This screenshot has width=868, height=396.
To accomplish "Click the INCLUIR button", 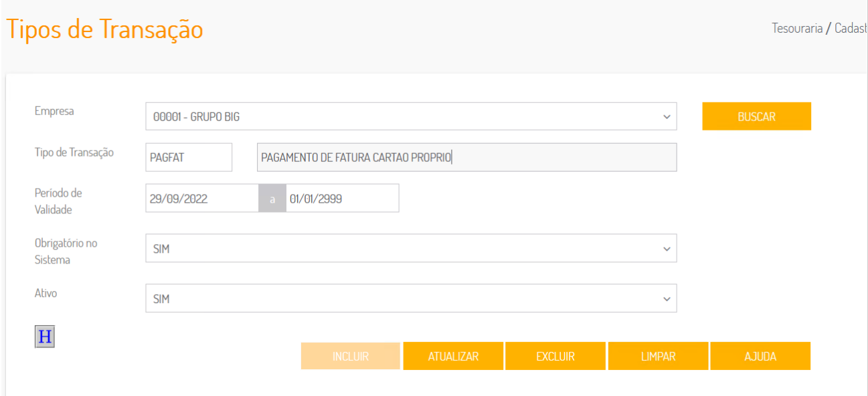I will pos(351,356).
